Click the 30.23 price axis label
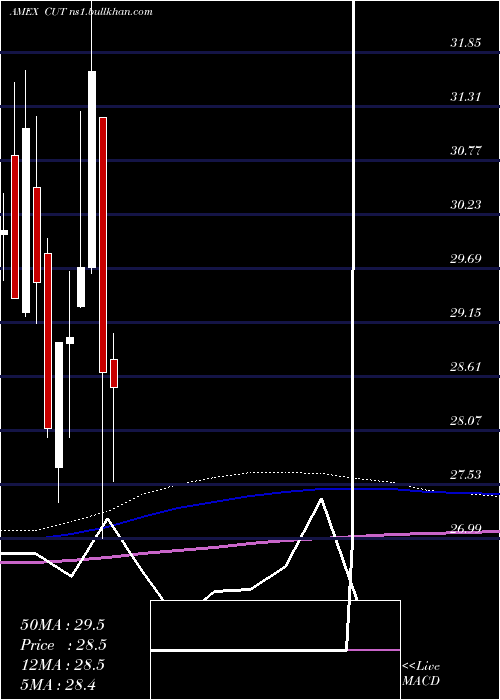500x700 pixels. pos(466,204)
